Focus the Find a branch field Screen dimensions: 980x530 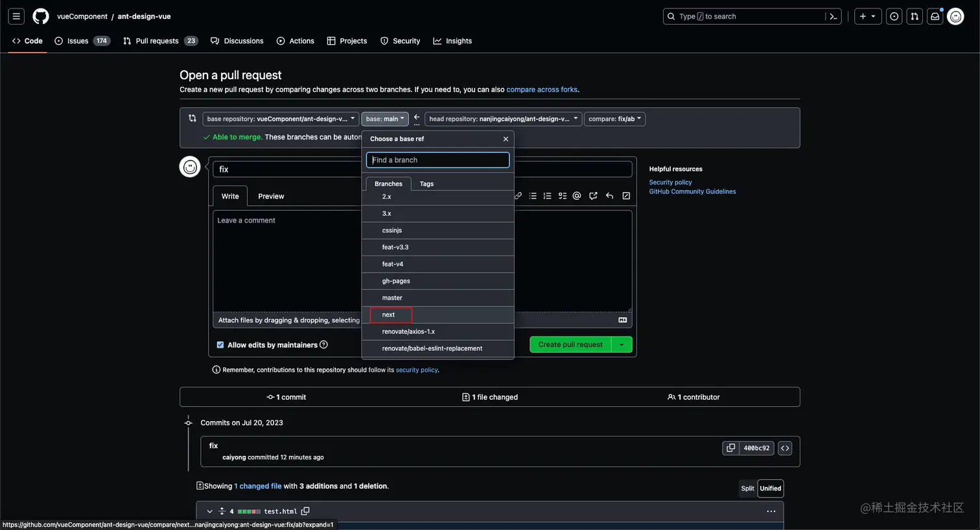pyautogui.click(x=437, y=160)
